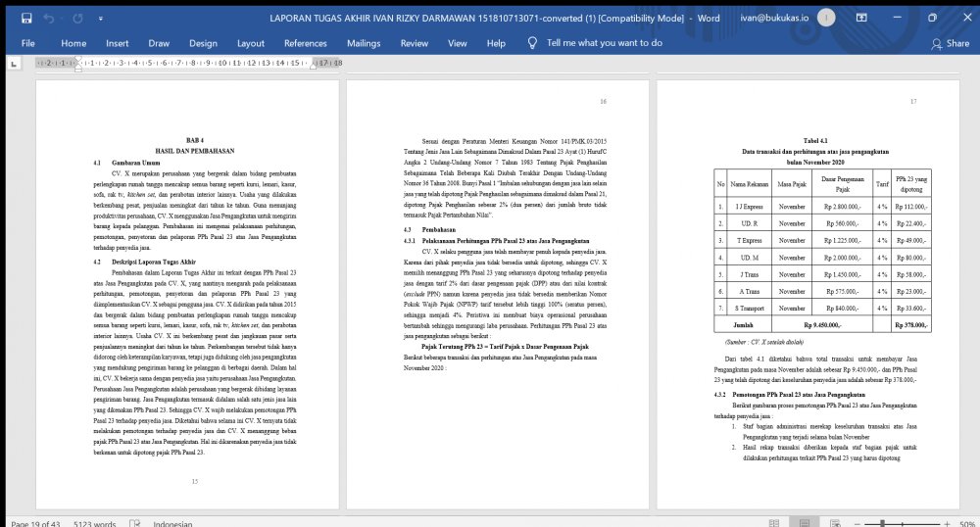Click the account name ivan@bukukas.io
980x527 pixels.
coord(774,18)
